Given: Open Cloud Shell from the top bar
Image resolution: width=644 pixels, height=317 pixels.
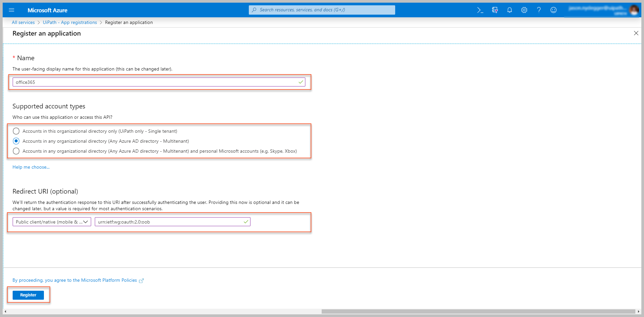Looking at the screenshot, I should pos(480,10).
